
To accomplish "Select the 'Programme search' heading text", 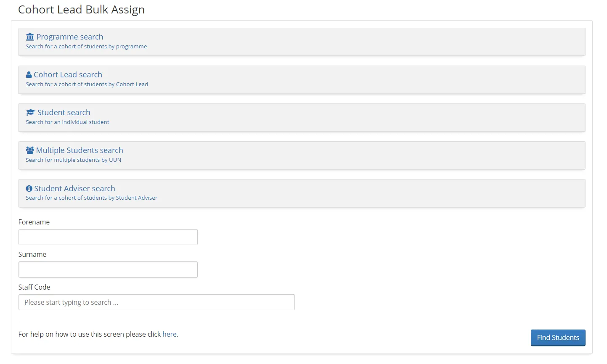I will pos(70,37).
